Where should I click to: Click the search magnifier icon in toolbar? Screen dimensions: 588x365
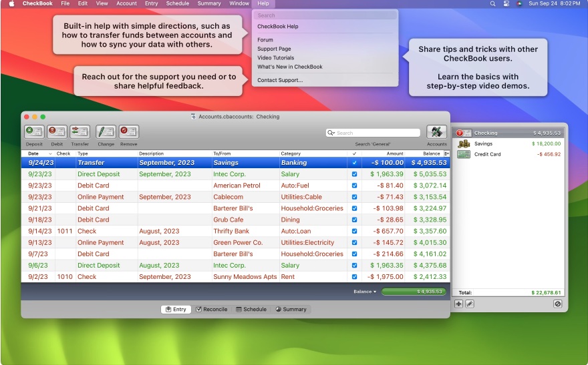[331, 133]
